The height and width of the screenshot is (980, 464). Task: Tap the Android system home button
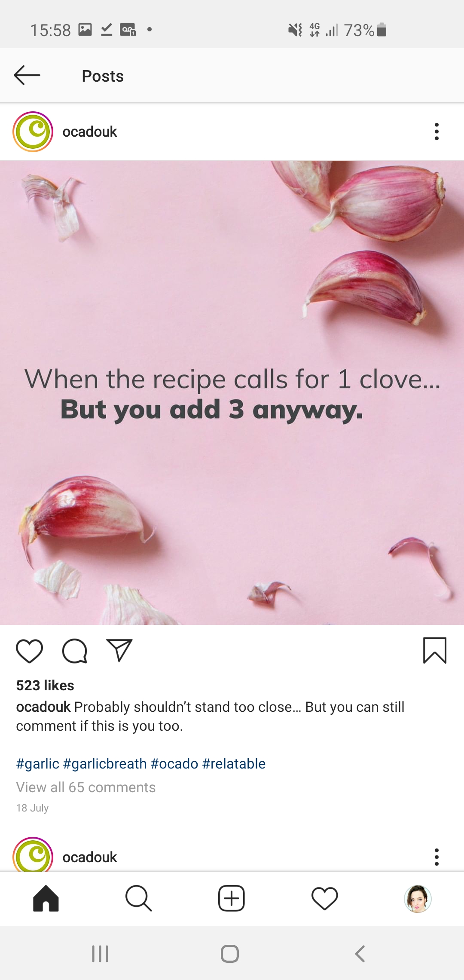[230, 953]
